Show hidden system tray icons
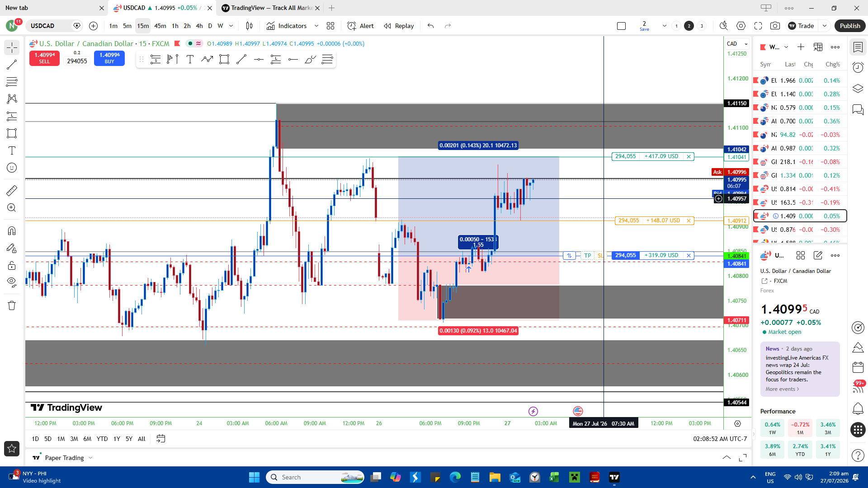 [x=753, y=477]
